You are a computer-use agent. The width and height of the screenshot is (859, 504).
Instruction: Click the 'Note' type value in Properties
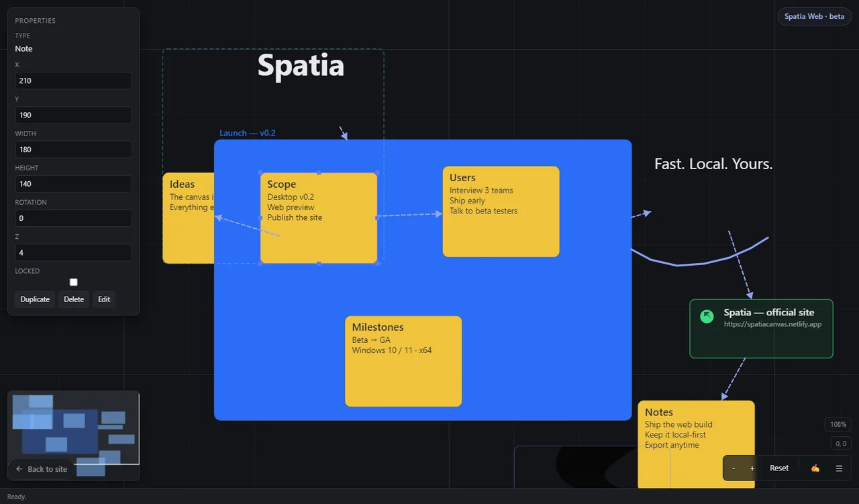(x=23, y=48)
